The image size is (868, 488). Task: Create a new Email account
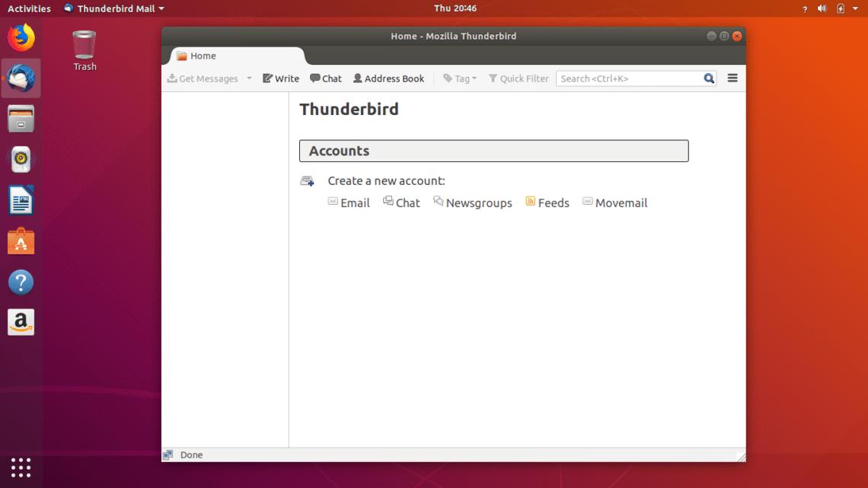pyautogui.click(x=349, y=203)
